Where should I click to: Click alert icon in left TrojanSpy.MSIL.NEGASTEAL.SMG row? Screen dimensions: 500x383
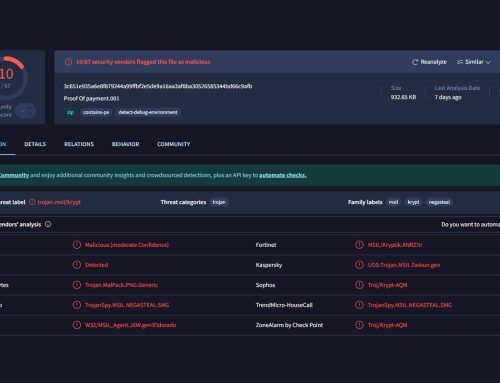77,305
